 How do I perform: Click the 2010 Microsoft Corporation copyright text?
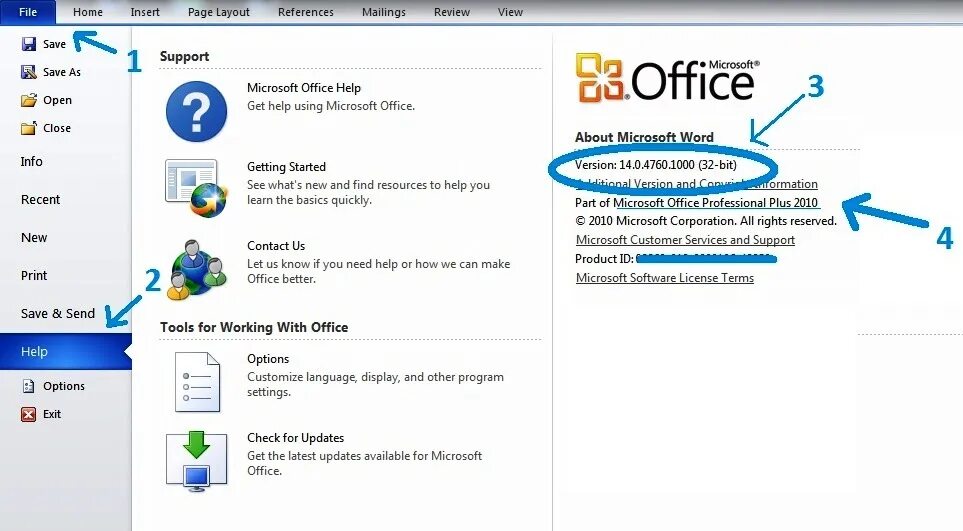[x=706, y=221]
